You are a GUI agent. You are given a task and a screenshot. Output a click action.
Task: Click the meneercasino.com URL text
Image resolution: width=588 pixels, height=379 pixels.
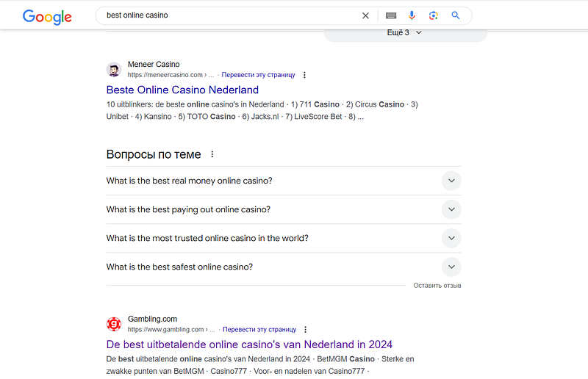[171, 75]
